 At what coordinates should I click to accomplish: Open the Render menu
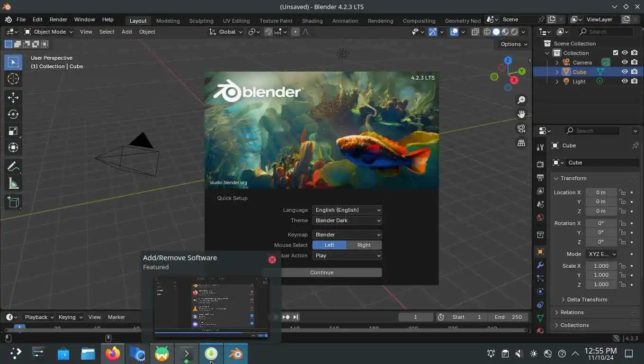pyautogui.click(x=58, y=19)
